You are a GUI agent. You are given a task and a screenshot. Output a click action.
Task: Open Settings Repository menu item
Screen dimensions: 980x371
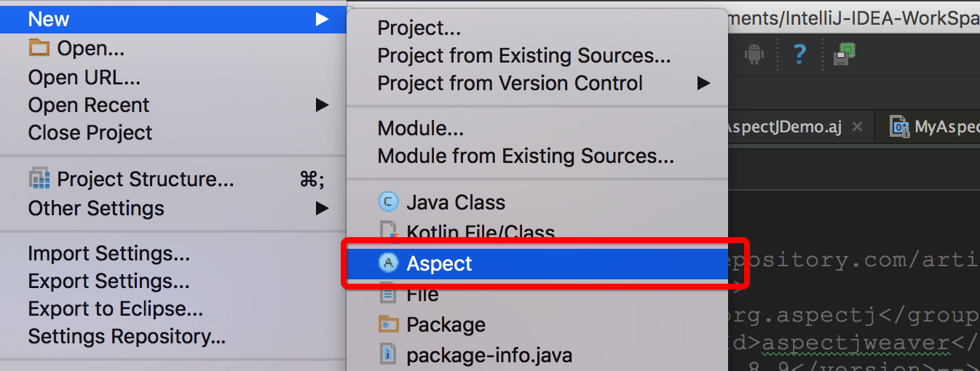pyautogui.click(x=127, y=336)
